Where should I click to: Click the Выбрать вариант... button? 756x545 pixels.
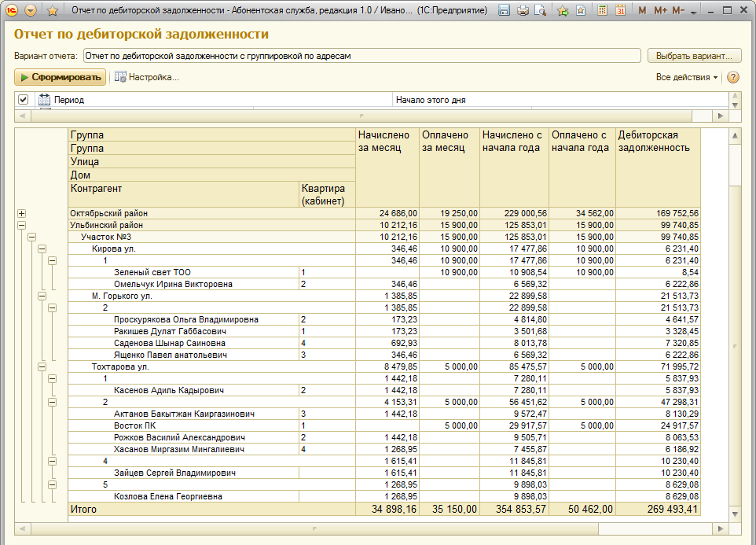[694, 56]
